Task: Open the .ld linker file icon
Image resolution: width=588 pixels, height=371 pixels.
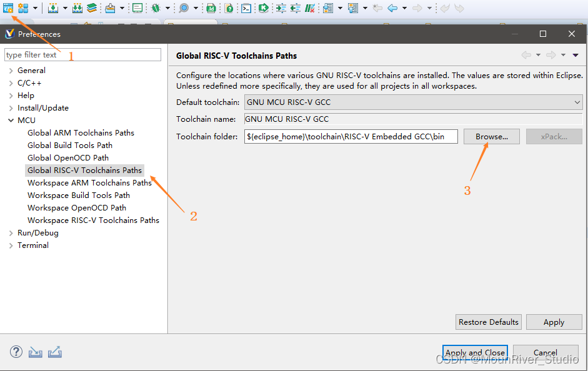Action: coord(211,8)
